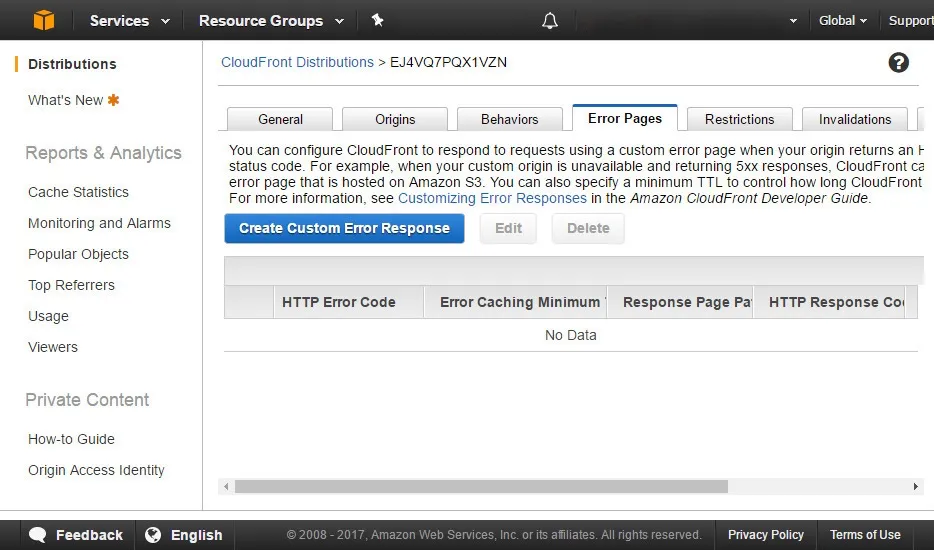934x550 pixels.
Task: Open Monitoring and Alarms
Action: pos(99,223)
